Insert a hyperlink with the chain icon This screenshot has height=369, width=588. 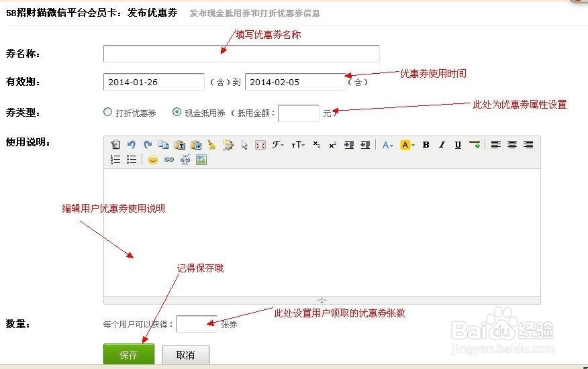168,160
